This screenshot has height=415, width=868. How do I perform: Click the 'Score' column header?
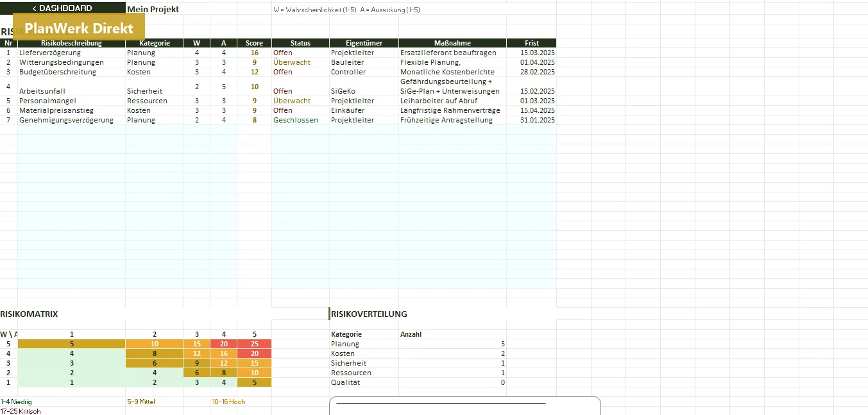254,43
